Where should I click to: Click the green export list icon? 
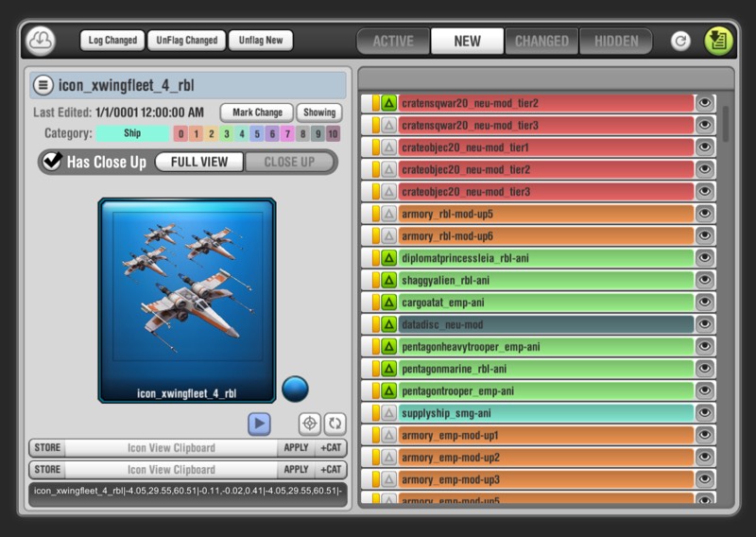[x=718, y=41]
